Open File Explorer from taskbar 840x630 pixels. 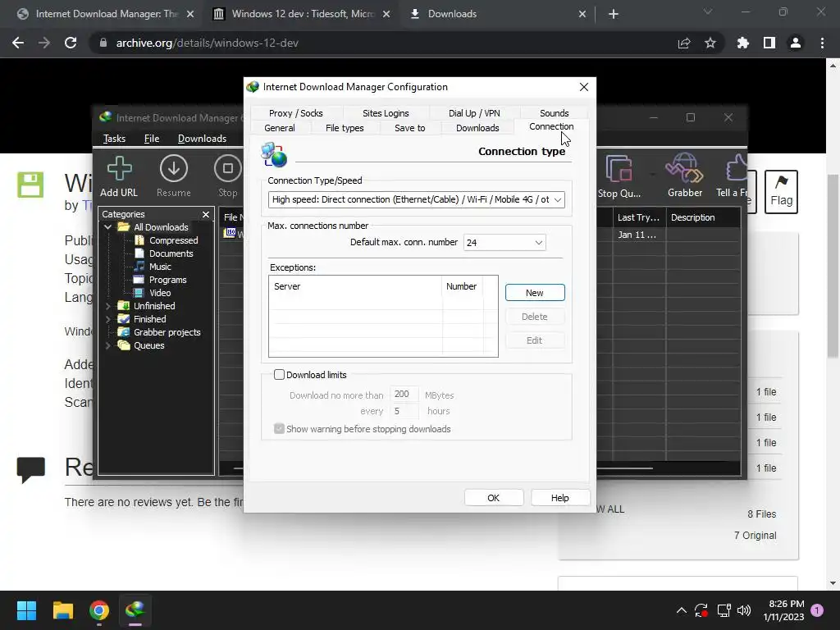[x=62, y=610]
